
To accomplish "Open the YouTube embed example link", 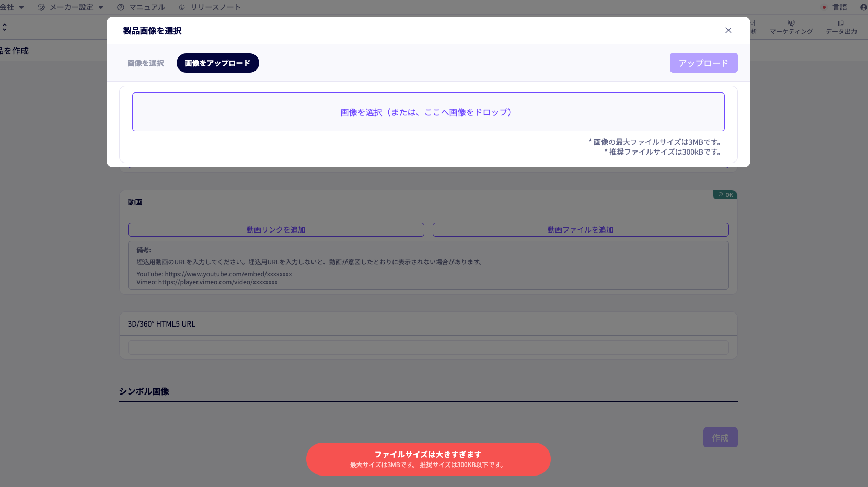I will coord(228,274).
